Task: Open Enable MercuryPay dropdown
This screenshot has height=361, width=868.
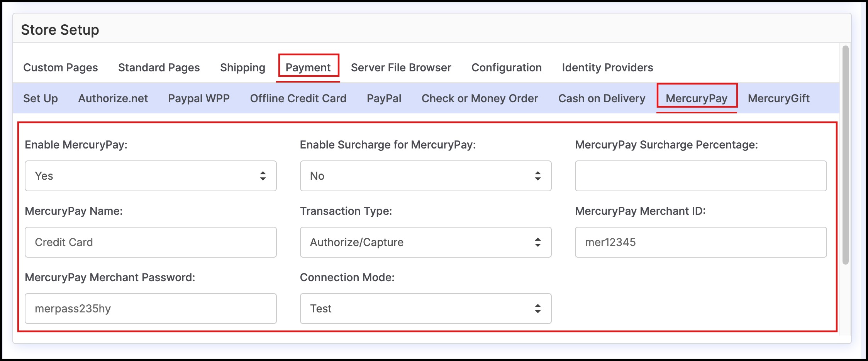Action: point(151,176)
